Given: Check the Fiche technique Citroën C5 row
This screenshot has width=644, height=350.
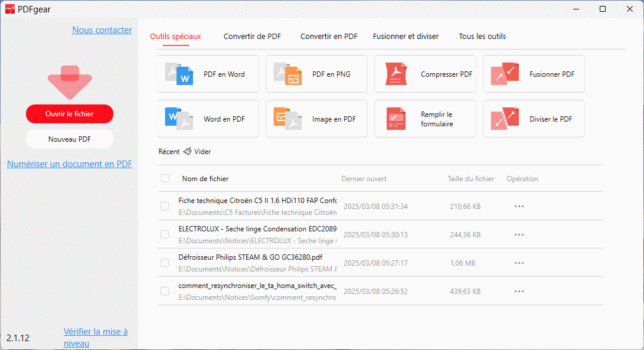Looking at the screenshot, I should point(165,206).
